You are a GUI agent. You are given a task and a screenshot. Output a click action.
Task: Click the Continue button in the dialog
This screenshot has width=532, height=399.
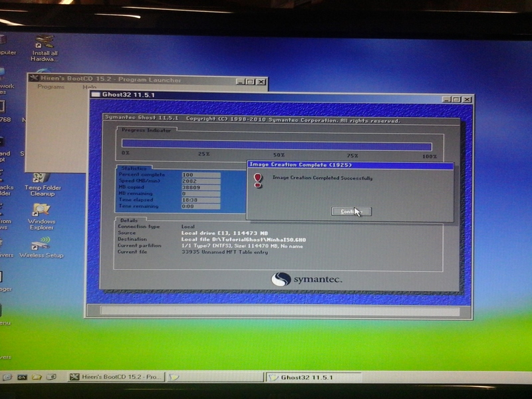pos(350,211)
